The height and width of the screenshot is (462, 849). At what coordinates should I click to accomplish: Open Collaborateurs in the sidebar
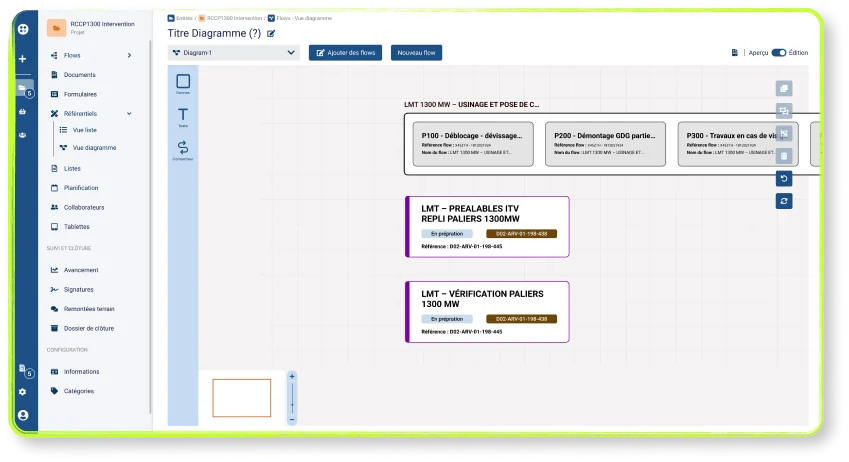coord(84,207)
